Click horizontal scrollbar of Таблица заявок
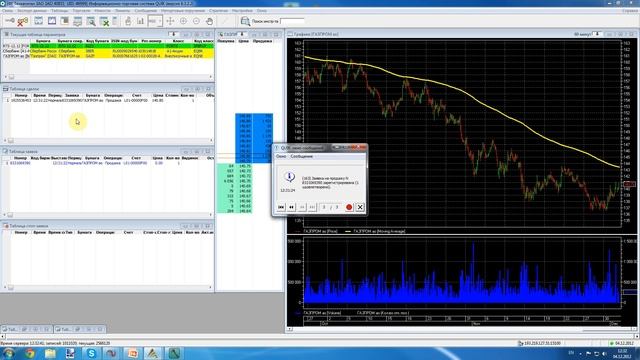Image resolution: width=640 pixels, height=360 pixels. (x=108, y=215)
